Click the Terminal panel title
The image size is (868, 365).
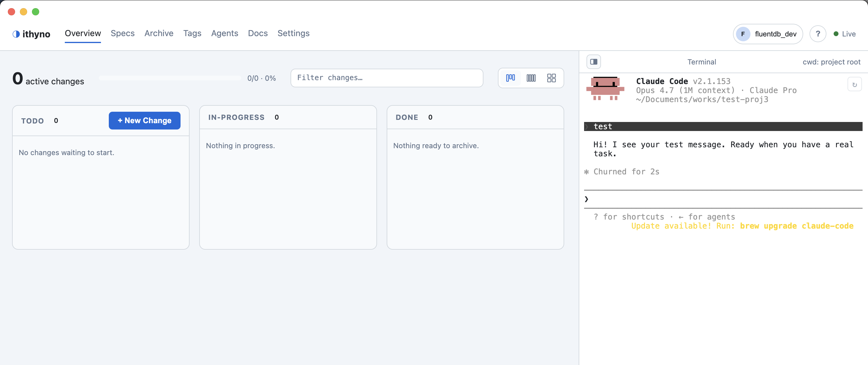pos(702,62)
